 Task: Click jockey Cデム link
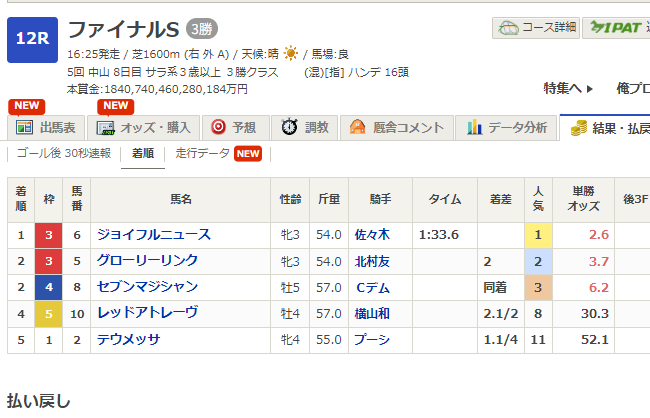pyautogui.click(x=367, y=287)
